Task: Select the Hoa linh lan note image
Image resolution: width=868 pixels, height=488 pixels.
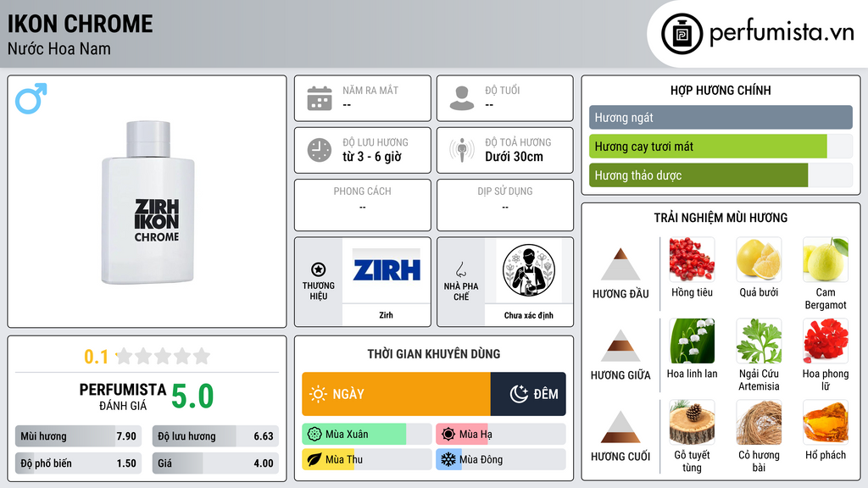Action: (692, 341)
